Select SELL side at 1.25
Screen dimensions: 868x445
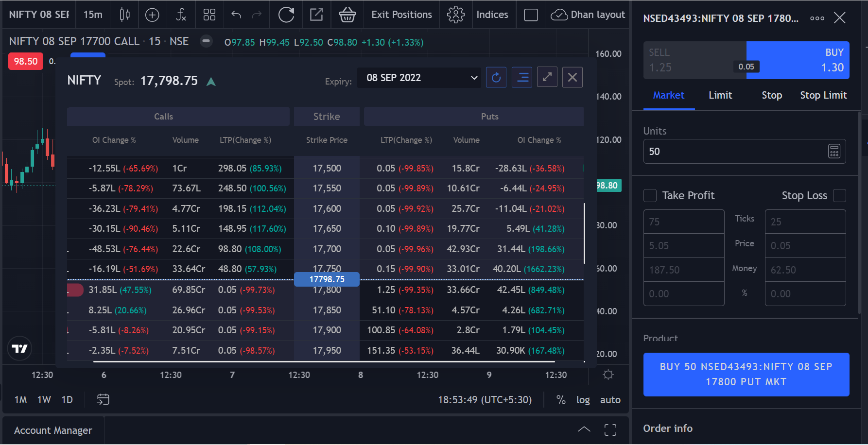click(x=695, y=60)
